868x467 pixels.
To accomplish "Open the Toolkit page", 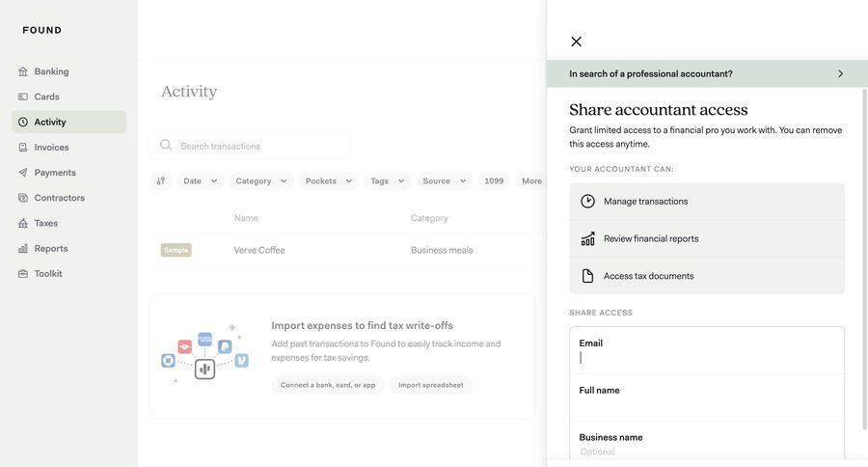I will coord(68,274).
